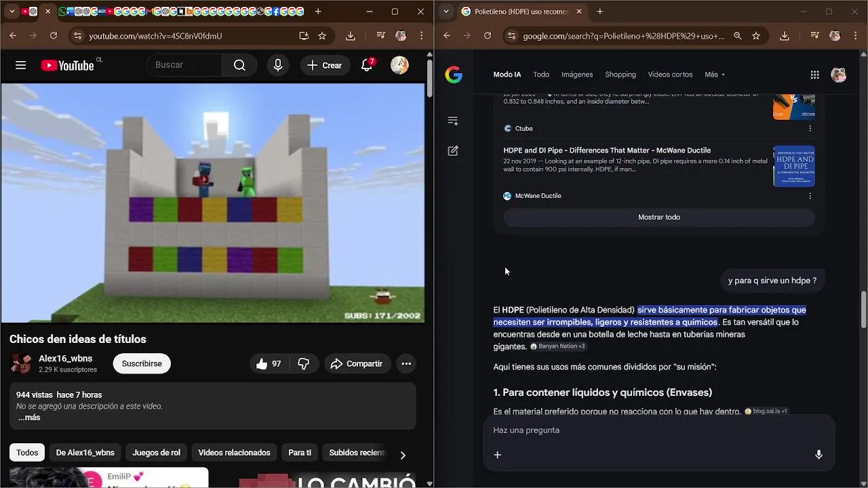Open Chrome menu in YouTube window
Image resolution: width=868 pixels, height=488 pixels.
click(422, 36)
